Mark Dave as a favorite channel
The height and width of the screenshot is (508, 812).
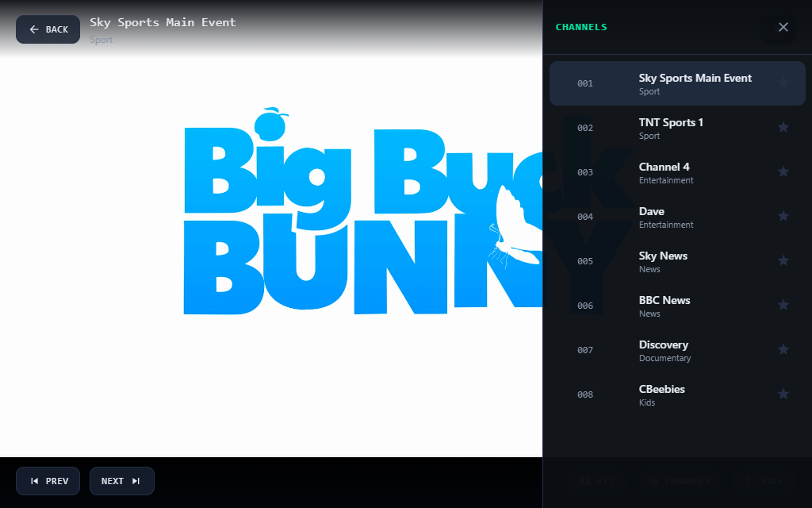tap(783, 216)
